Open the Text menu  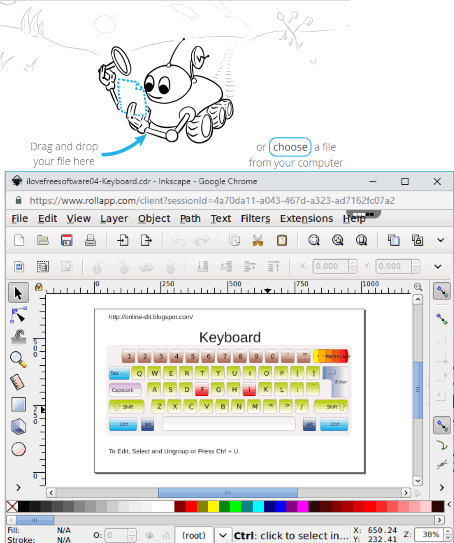click(x=221, y=219)
